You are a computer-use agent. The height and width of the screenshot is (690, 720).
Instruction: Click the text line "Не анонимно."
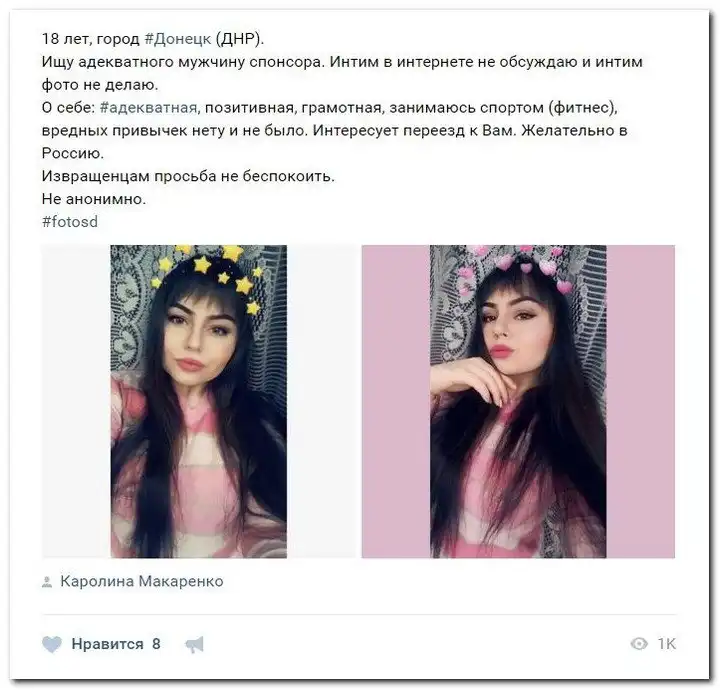(x=94, y=199)
